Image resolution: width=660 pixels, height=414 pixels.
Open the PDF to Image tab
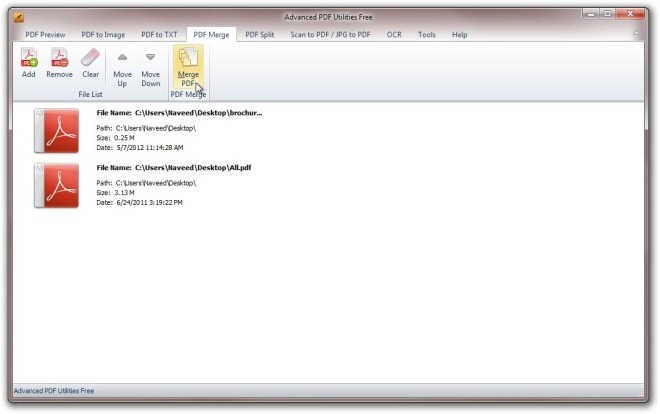103,34
